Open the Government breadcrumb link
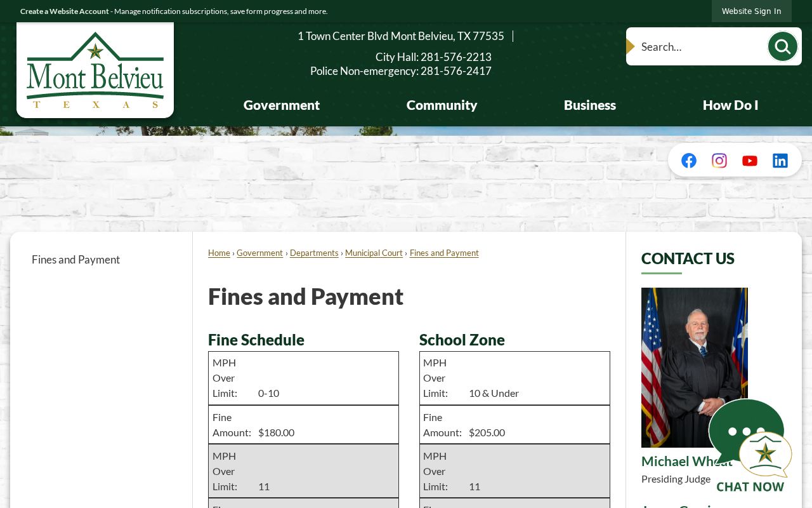This screenshot has width=812, height=508. click(x=259, y=253)
